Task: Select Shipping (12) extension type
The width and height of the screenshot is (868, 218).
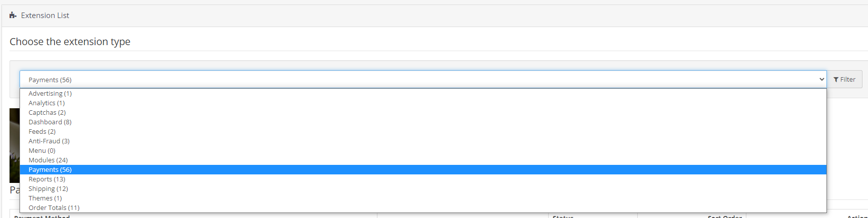Action: 48,189
